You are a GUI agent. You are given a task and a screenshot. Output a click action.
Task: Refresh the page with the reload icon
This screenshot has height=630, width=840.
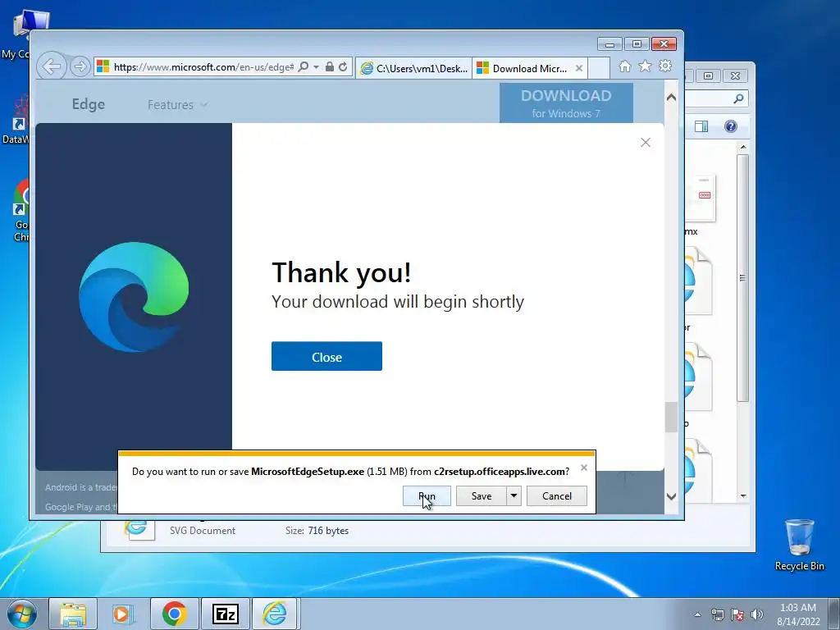(343, 67)
